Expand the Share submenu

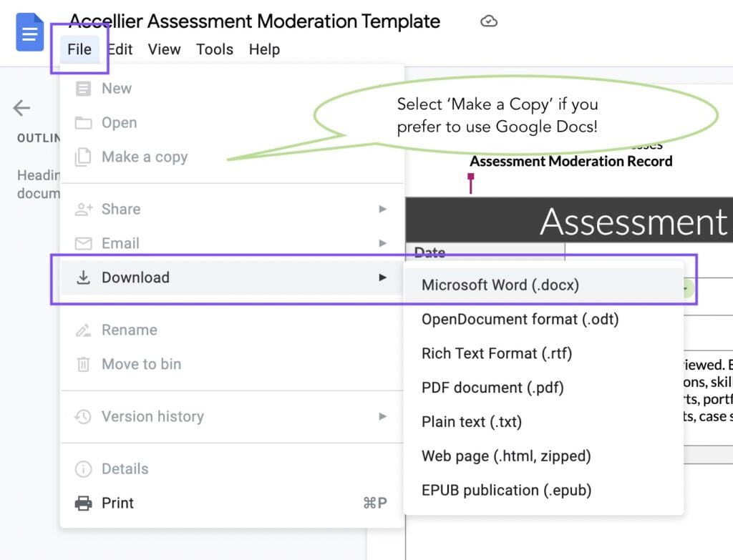[382, 209]
